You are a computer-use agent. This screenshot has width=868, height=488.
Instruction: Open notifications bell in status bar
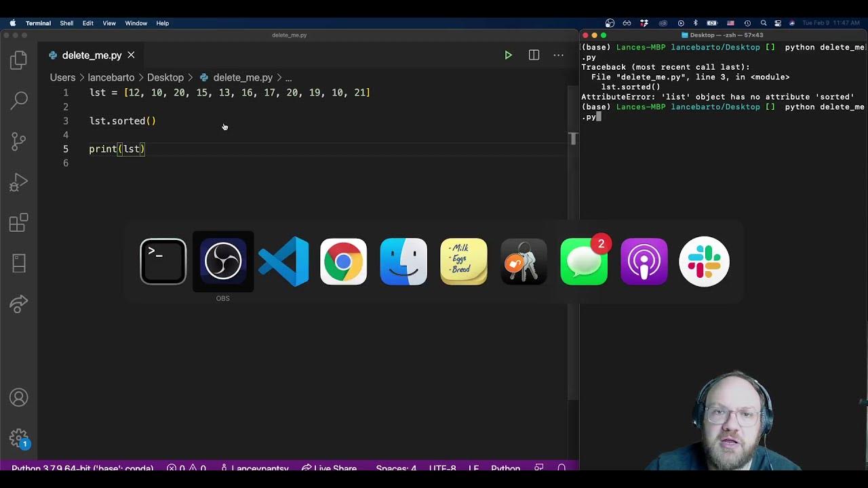561,468
